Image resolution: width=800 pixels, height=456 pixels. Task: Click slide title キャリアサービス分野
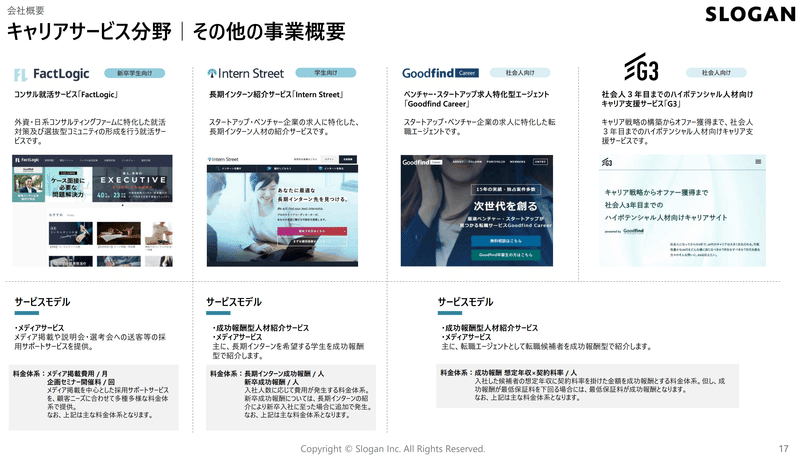coord(89,32)
